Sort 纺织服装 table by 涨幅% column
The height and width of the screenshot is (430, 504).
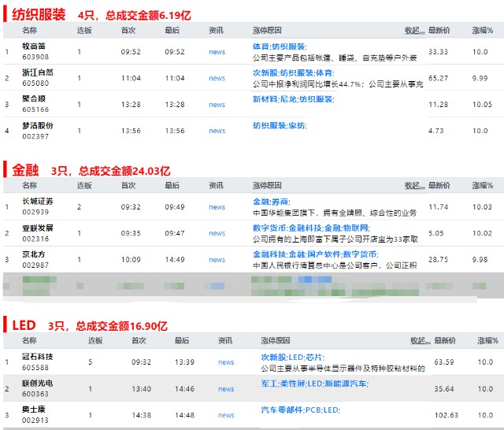coord(483,31)
